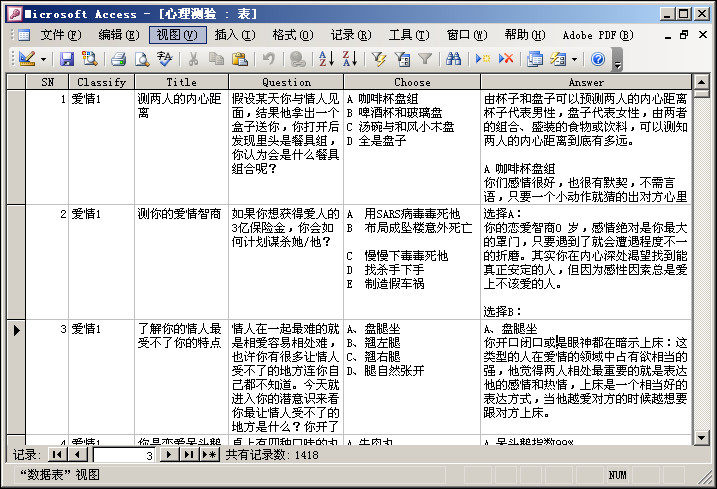The width and height of the screenshot is (717, 489).
Task: Select the SN column header
Action: coord(47,82)
